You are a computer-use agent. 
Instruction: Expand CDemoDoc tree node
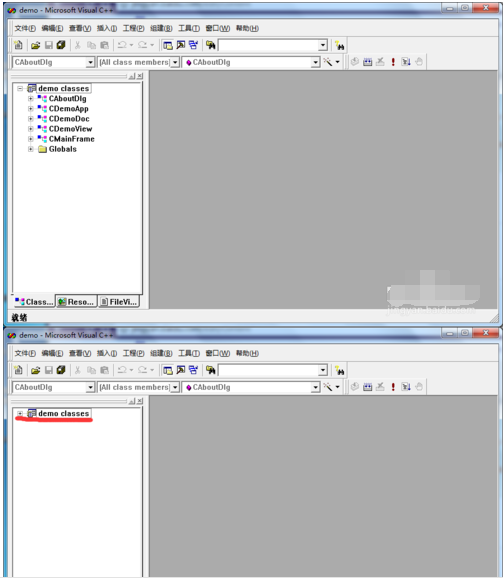coord(31,119)
